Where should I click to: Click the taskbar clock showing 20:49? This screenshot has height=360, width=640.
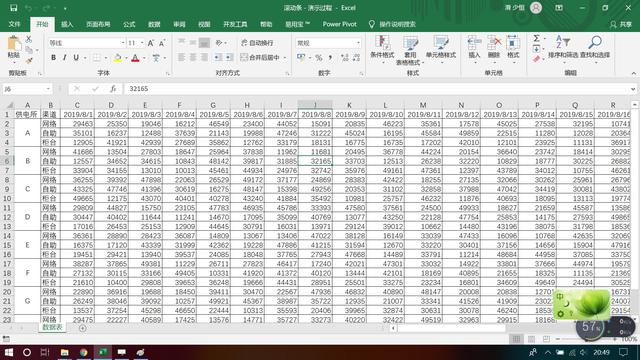pos(602,352)
